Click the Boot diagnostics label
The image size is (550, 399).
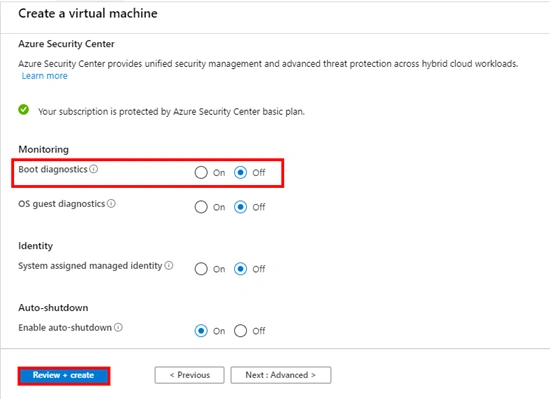(x=53, y=169)
